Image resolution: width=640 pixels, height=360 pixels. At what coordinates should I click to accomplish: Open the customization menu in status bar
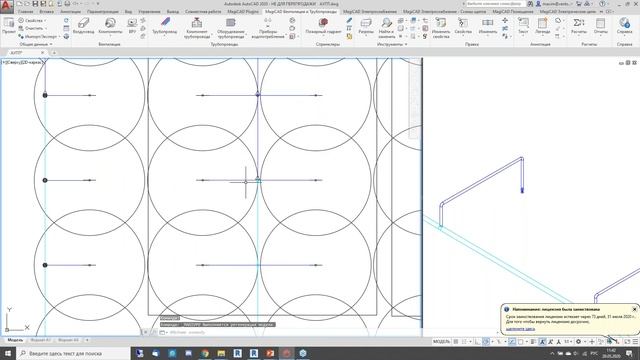coord(635,342)
